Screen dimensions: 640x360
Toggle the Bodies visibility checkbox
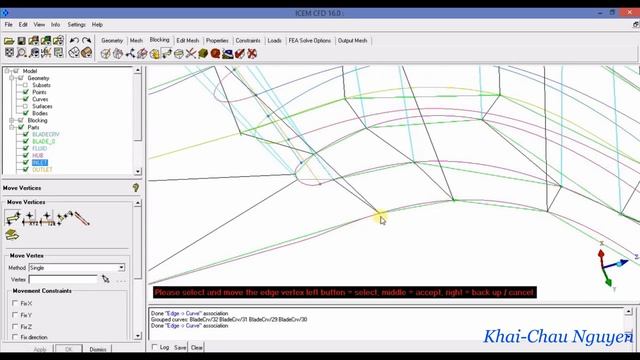pyautogui.click(x=25, y=113)
